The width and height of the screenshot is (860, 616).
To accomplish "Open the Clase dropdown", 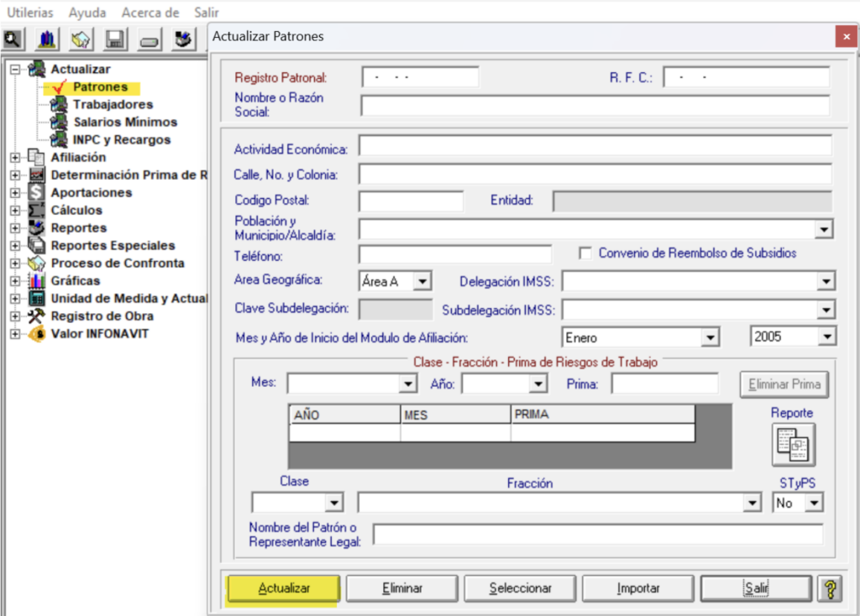I will coord(334,503).
